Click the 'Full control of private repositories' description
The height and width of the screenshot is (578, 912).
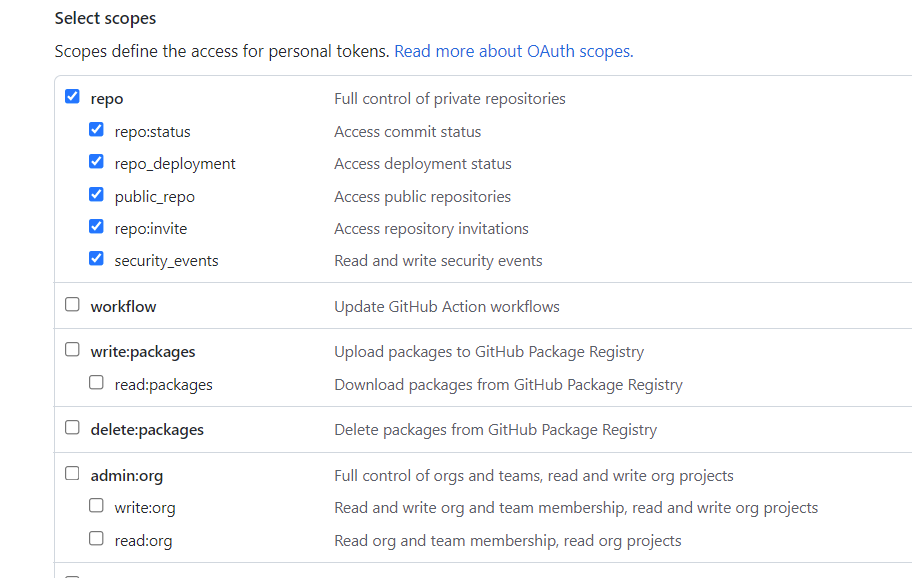tap(449, 98)
